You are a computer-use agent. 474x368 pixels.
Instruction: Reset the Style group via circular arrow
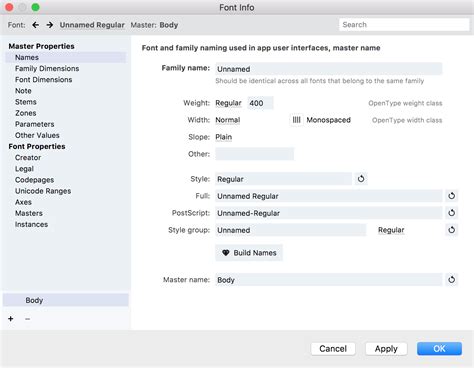tap(452, 230)
